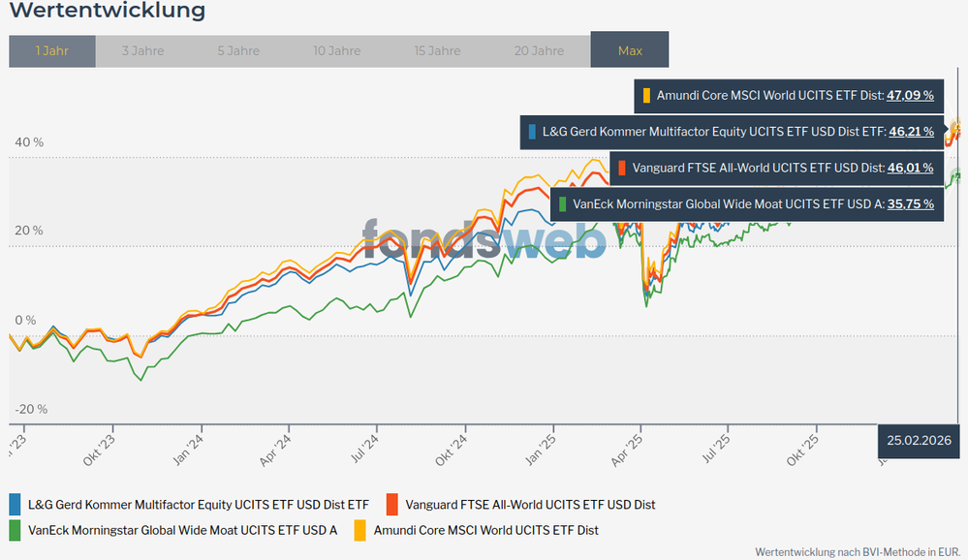The height and width of the screenshot is (560, 968).
Task: Choose the 20 Jahre tab
Action: tap(539, 50)
